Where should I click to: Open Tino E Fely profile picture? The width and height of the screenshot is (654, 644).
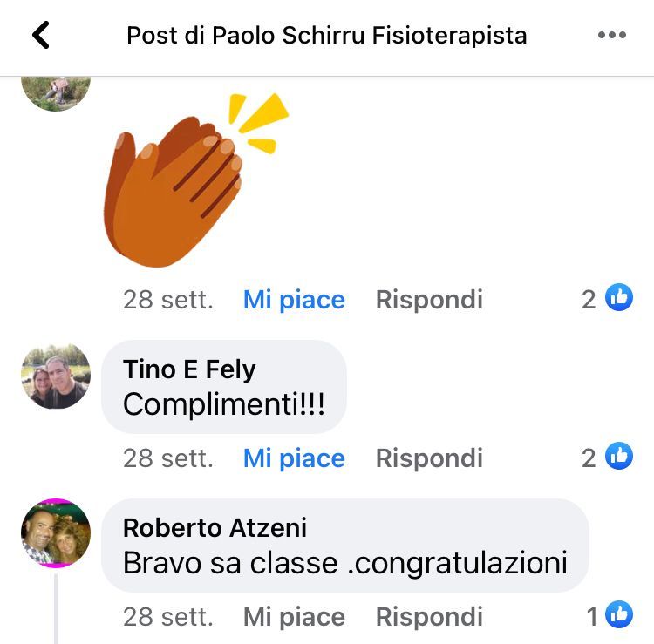point(56,376)
